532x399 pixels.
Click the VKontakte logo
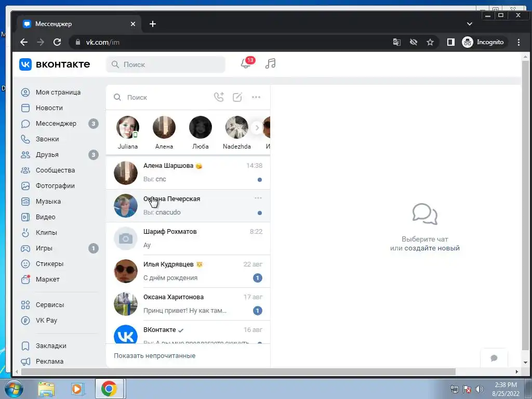55,64
